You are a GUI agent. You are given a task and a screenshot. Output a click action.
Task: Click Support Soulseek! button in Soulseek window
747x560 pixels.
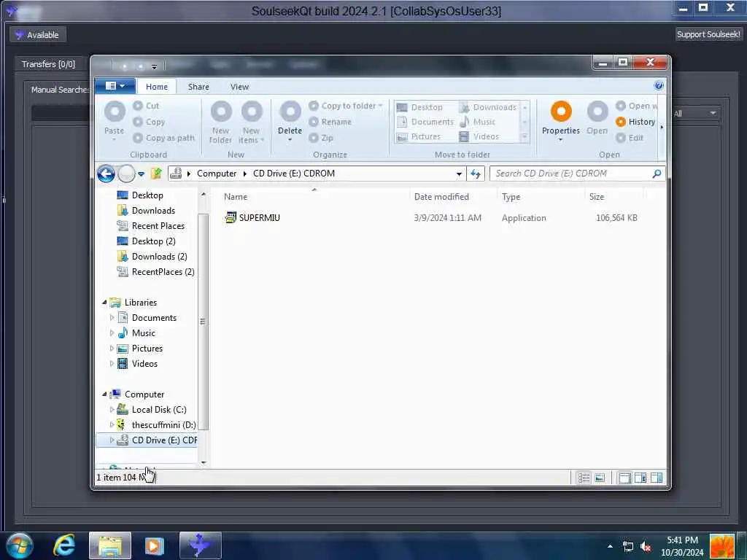point(708,34)
